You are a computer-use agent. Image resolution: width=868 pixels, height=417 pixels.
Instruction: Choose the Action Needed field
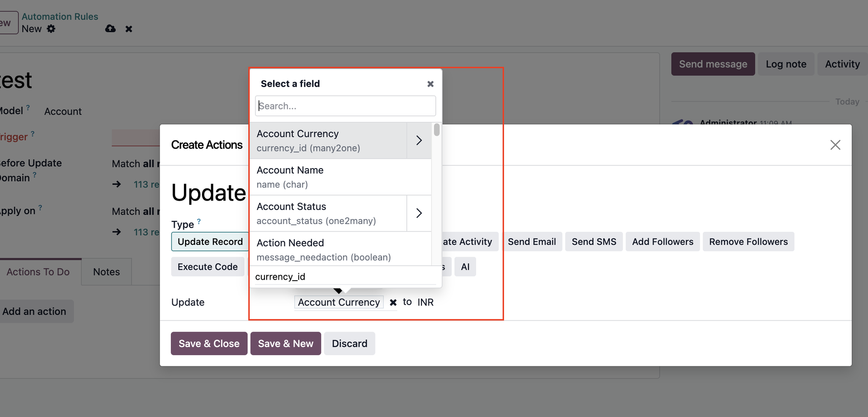(340, 249)
